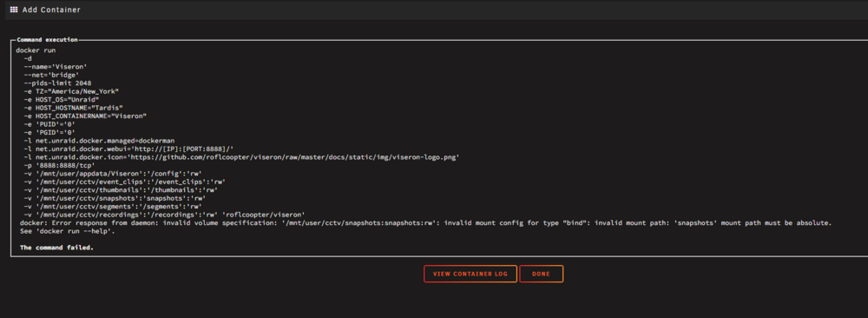This screenshot has width=868, height=318.
Task: Click 'The command failed.' status text
Action: point(56,248)
